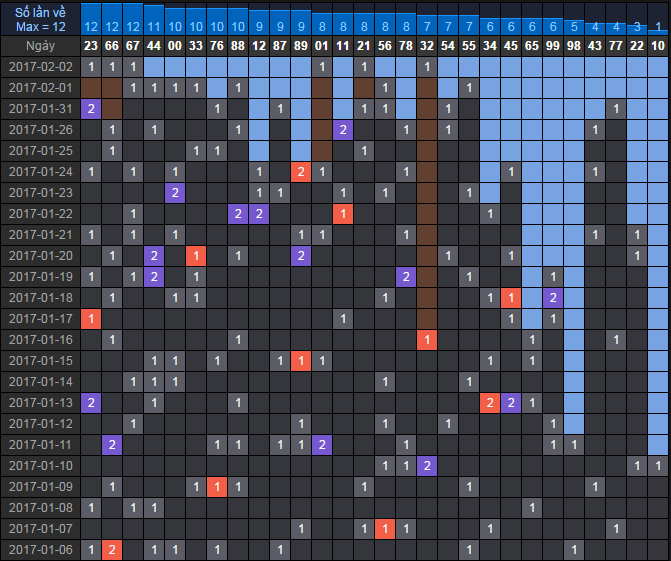This screenshot has height=561, width=671.
Task: Select red cell in the 2017-01-07 row
Action: [x=385, y=528]
